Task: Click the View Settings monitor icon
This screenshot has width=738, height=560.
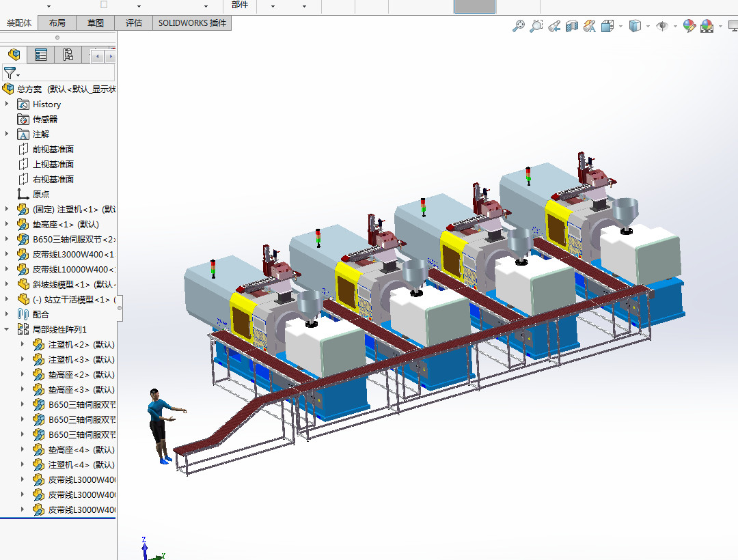Action: coord(733,26)
